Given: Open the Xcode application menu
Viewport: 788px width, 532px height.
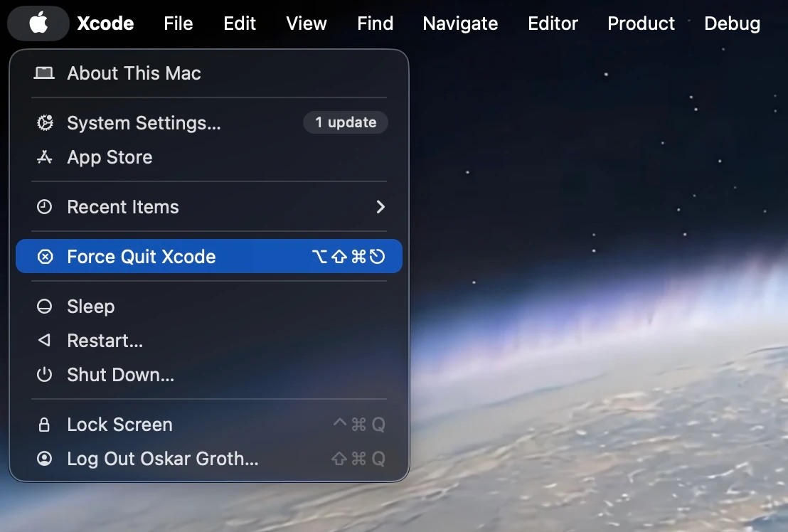Looking at the screenshot, I should click(x=105, y=23).
